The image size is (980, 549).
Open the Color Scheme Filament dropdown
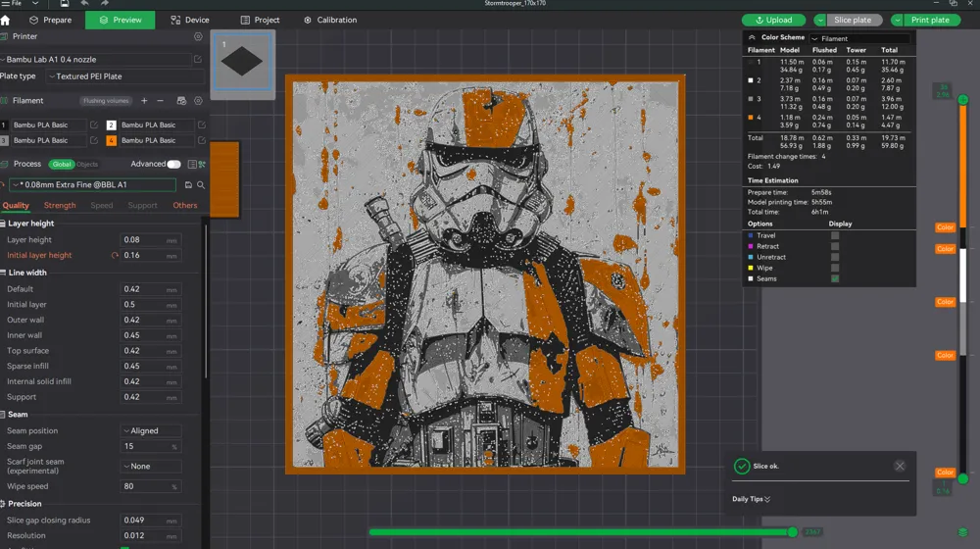tap(859, 38)
